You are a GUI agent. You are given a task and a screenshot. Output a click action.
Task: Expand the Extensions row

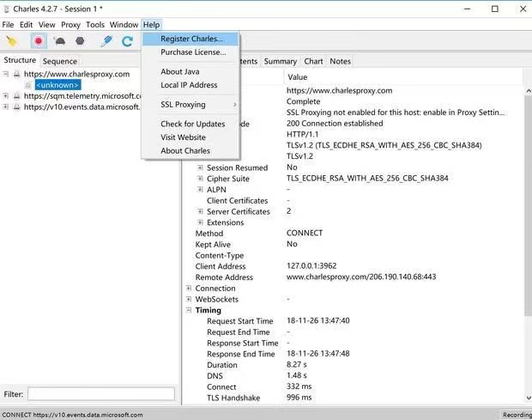pos(200,222)
